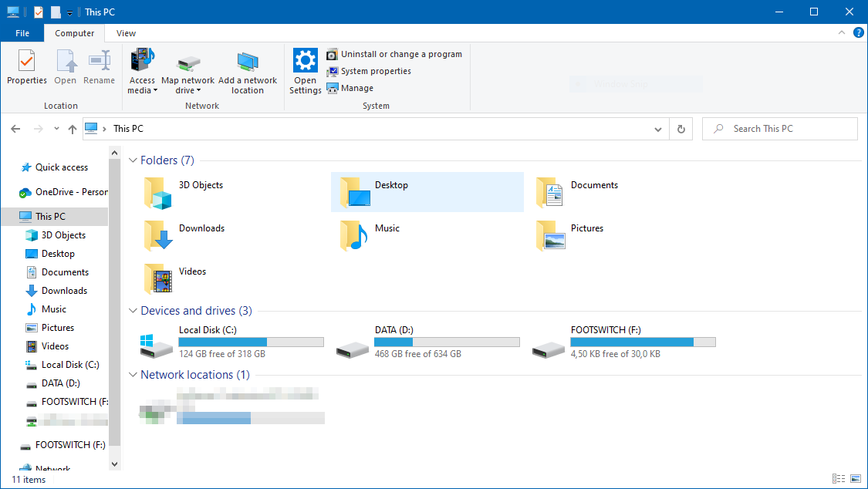This screenshot has height=489, width=868.
Task: Click the Search This PC field
Action: point(779,129)
